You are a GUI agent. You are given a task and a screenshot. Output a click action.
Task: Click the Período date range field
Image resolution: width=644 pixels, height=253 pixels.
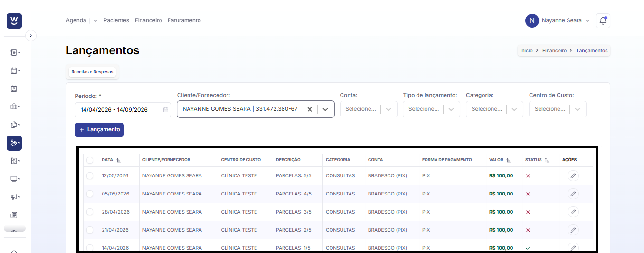pyautogui.click(x=123, y=109)
